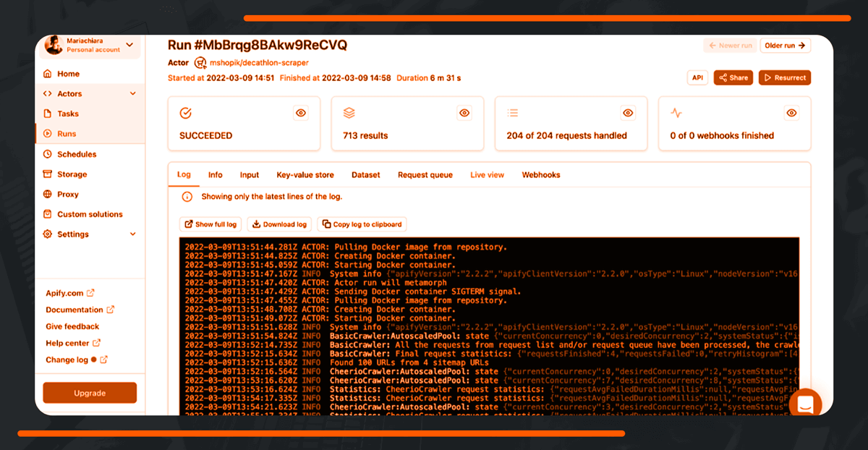
Task: Toggle eye icon on 713 results card
Action: click(x=464, y=113)
